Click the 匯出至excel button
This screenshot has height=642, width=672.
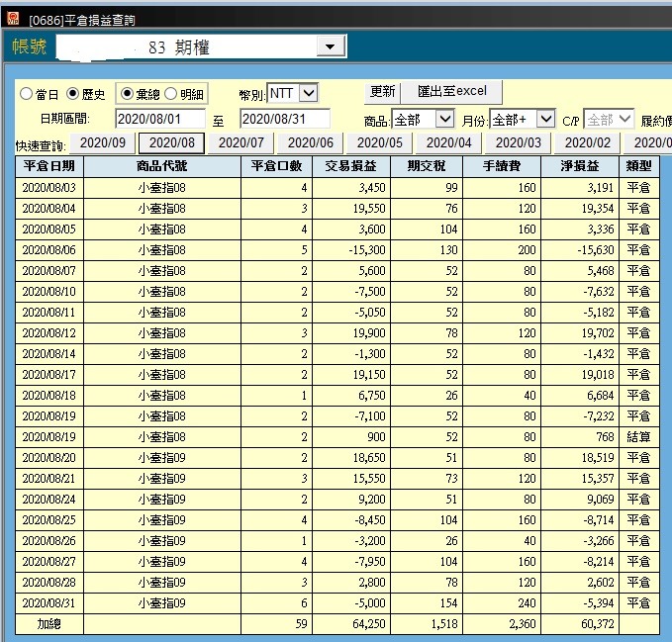click(451, 92)
